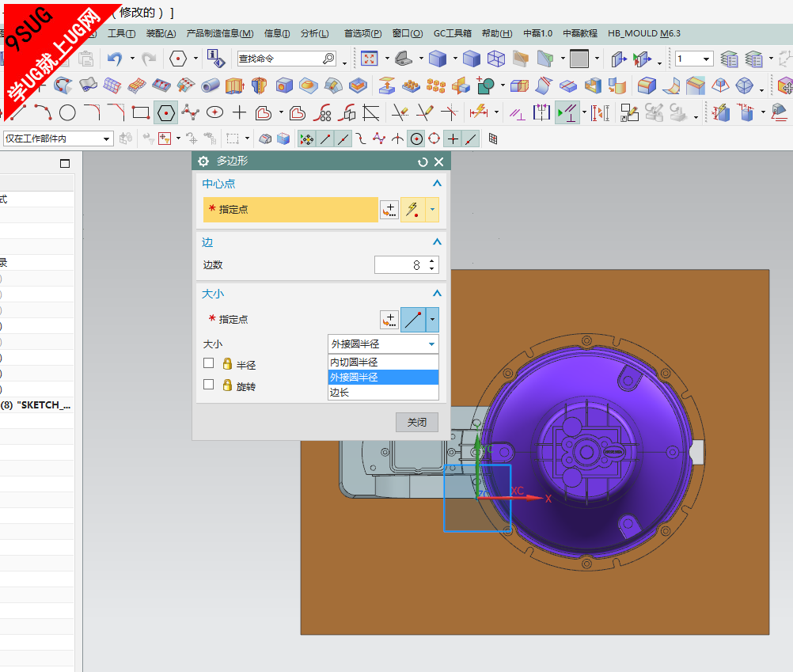Open center point snap type dropdown arrow
Screen dimensions: 793x672
(x=432, y=210)
